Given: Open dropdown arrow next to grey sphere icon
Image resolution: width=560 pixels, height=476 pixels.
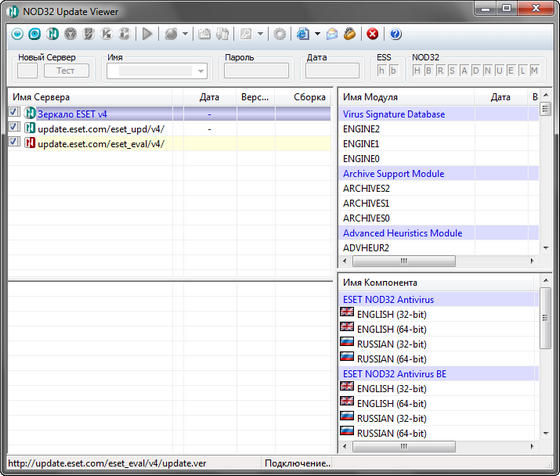Looking at the screenshot, I should [x=185, y=34].
